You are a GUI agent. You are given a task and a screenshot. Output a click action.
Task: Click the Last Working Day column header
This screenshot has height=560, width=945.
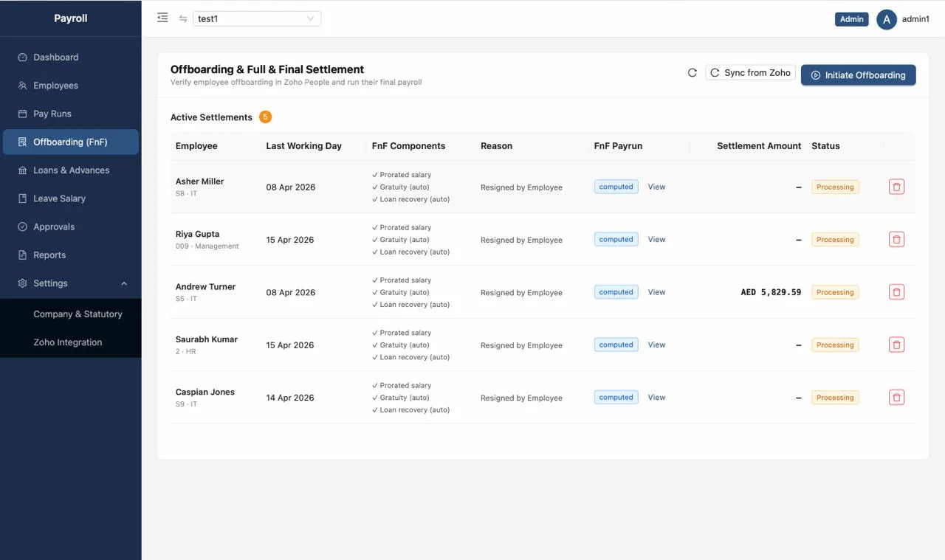click(x=303, y=146)
